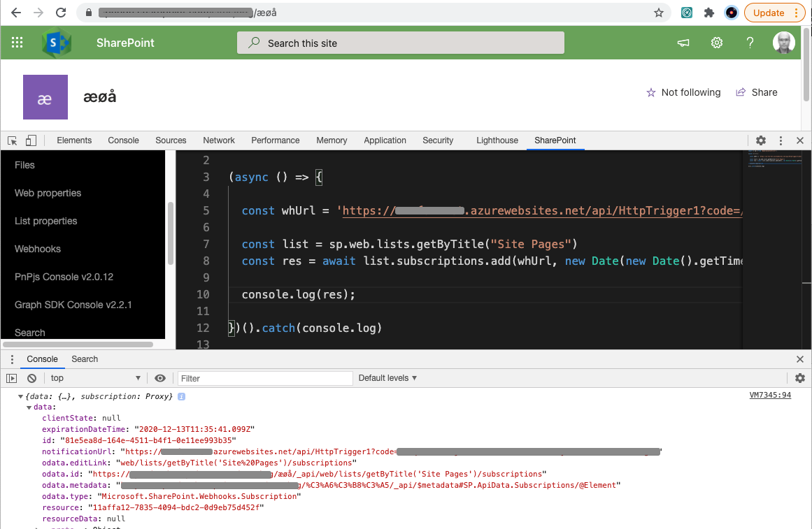Open the SharePoint app launcher waffle
812x529 pixels.
(17, 43)
